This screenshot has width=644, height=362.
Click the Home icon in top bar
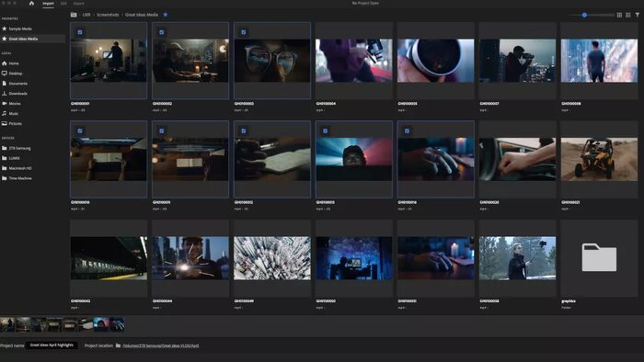[31, 4]
